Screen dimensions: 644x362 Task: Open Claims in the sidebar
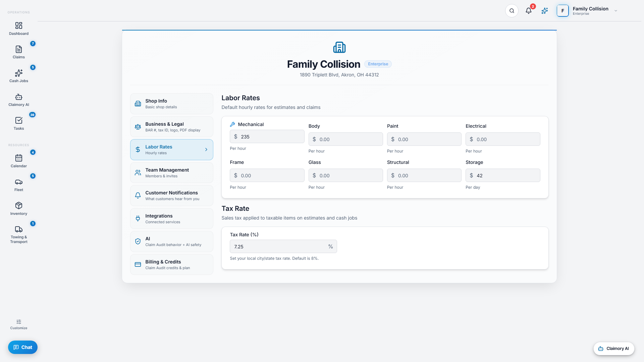[19, 52]
